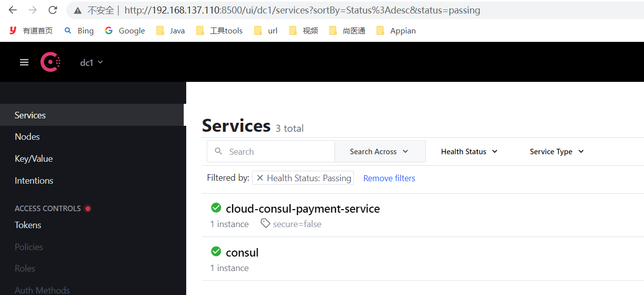The image size is (644, 295).
Task: Reload the page with refresh icon
Action: [x=53, y=10]
